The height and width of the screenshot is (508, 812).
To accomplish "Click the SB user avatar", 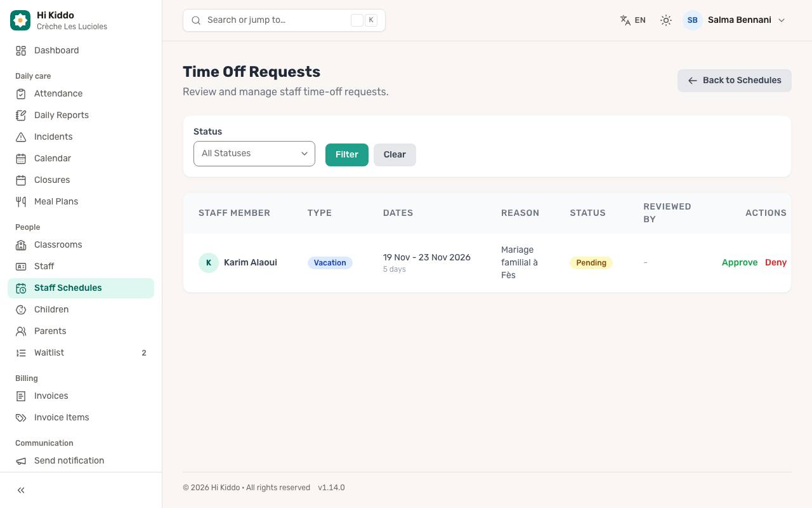I will click(693, 20).
